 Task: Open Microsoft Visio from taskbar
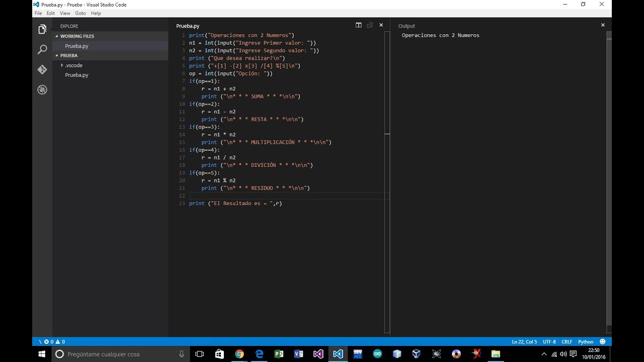[298, 354]
